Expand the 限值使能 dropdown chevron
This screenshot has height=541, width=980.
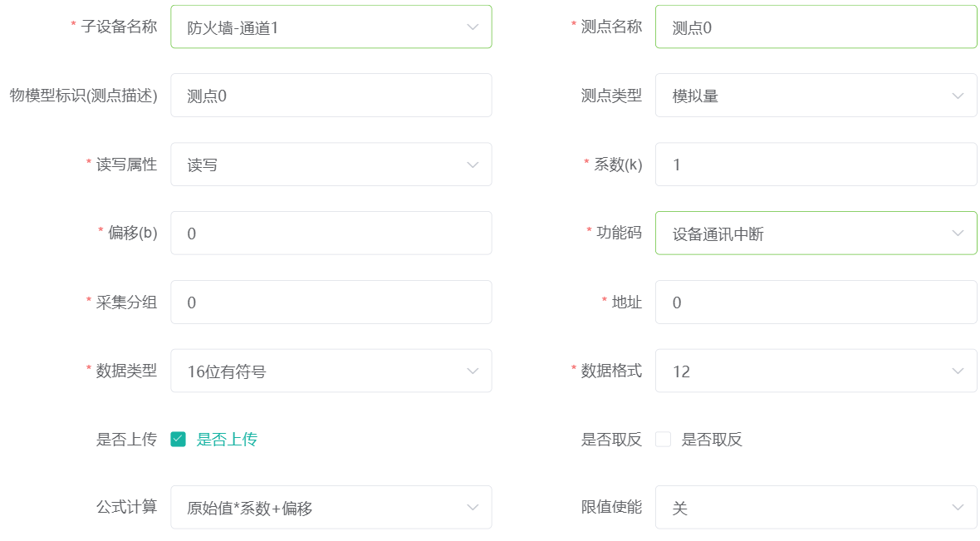[x=958, y=507]
